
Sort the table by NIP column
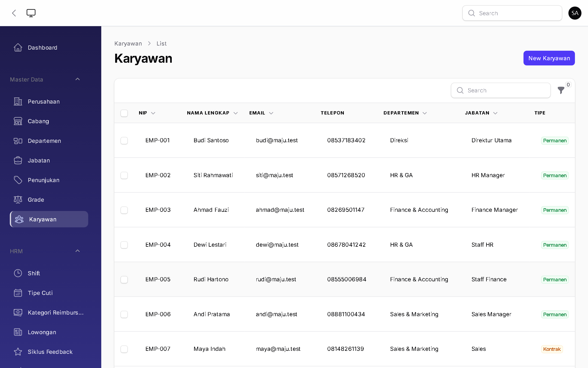pyautogui.click(x=147, y=113)
